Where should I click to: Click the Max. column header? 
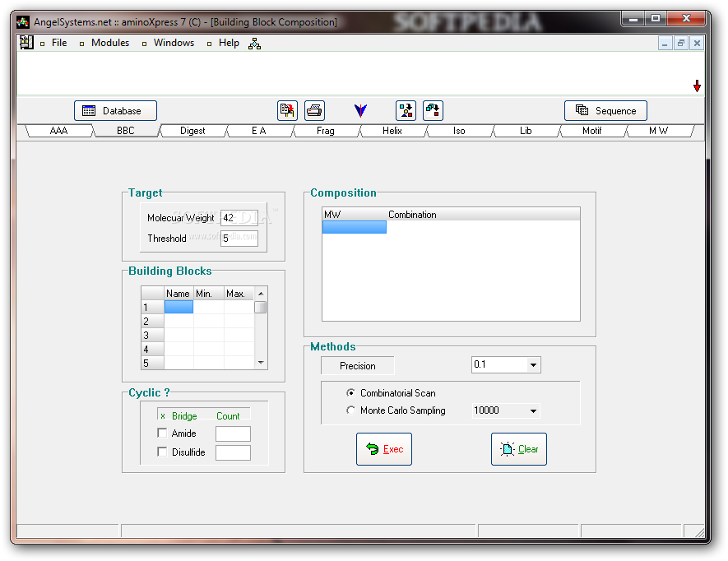239,294
